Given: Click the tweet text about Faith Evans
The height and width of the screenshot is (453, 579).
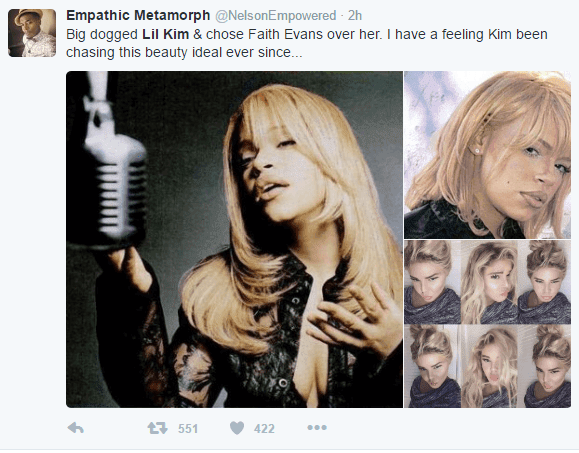Looking at the screenshot, I should coord(306,43).
